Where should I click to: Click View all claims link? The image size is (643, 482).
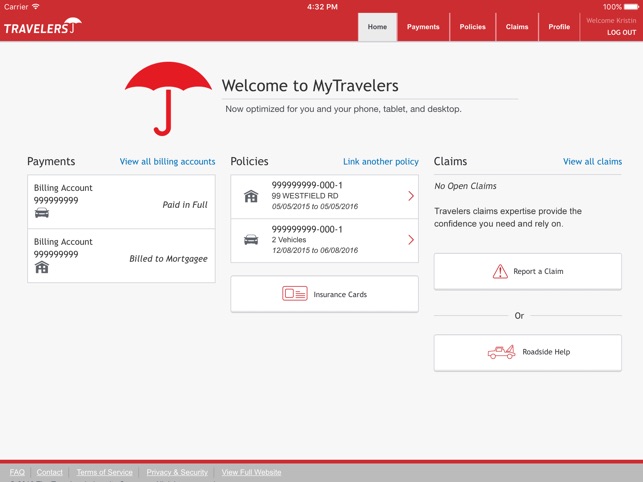593,162
